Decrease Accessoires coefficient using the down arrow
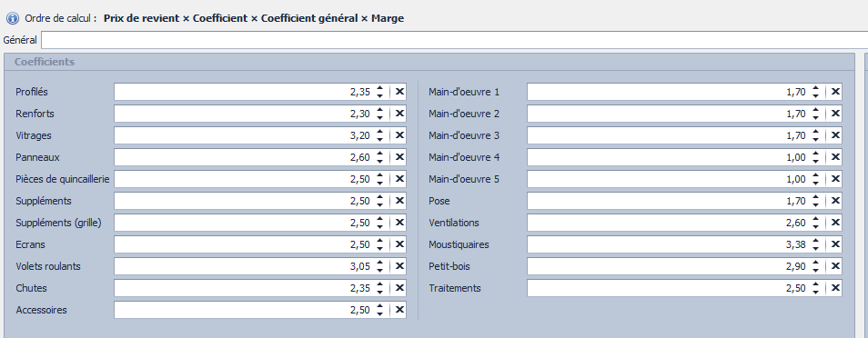 pos(379,313)
